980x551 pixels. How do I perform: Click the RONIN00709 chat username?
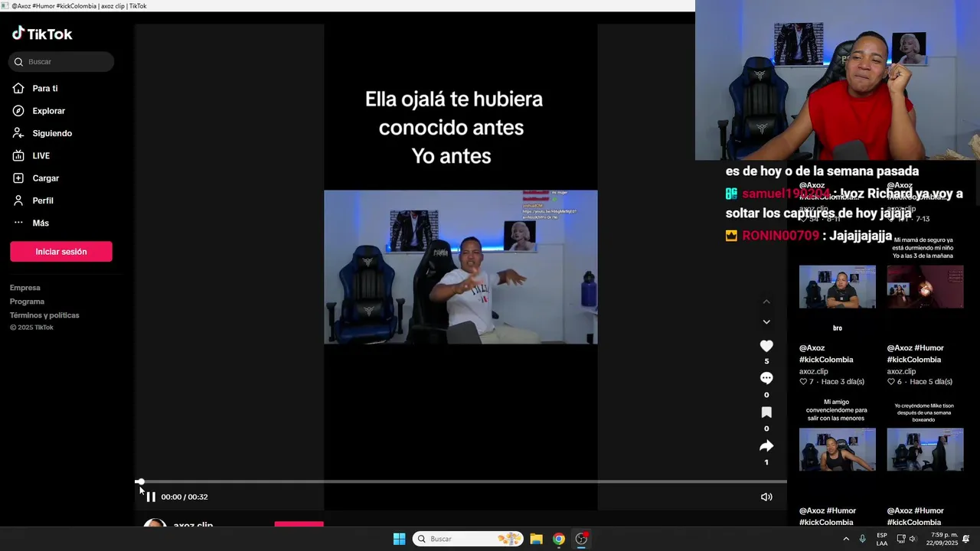click(x=781, y=236)
